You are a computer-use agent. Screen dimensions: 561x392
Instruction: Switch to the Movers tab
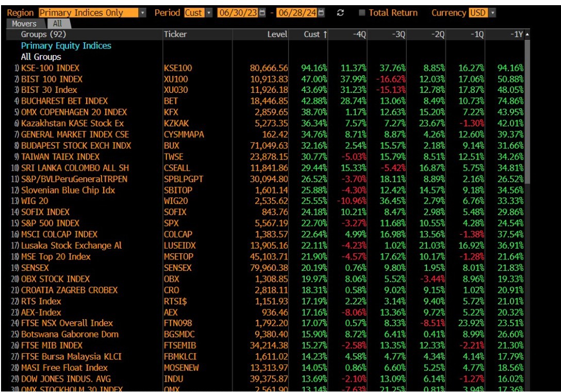pyautogui.click(x=24, y=24)
